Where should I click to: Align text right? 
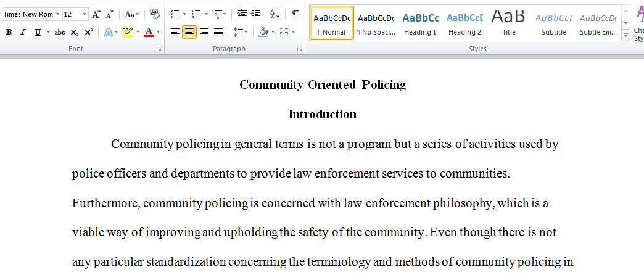(204, 32)
